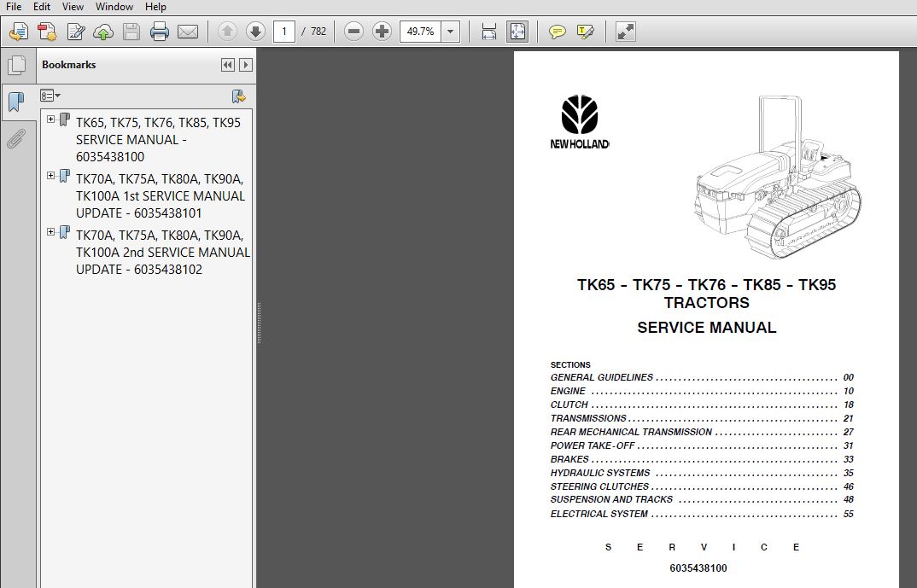Viewport: 917px width, 588px height.
Task: Click the Open file toolbar icon
Action: click(x=19, y=32)
